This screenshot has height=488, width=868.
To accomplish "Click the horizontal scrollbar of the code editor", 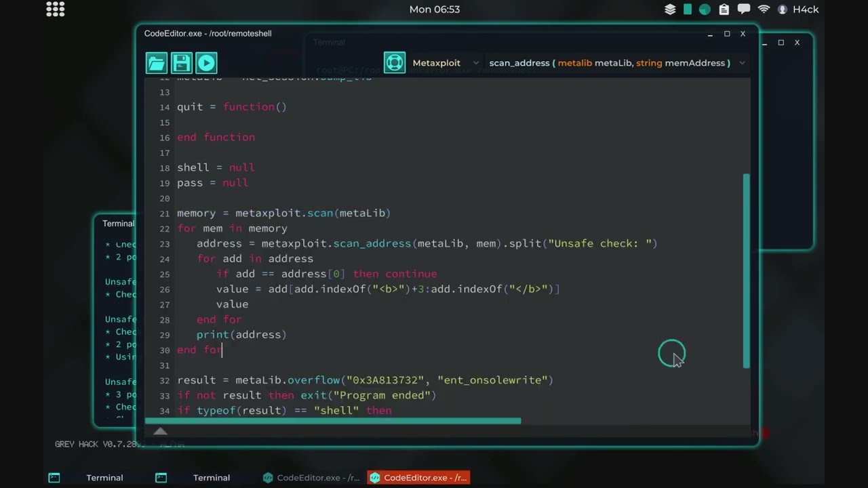I will click(333, 421).
